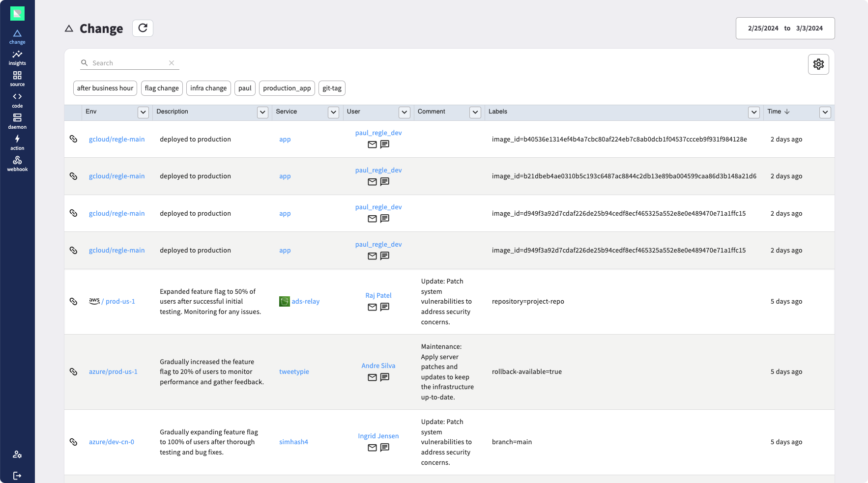Viewport: 868px width, 483px height.
Task: Copy link icon for the ads-relay row
Action: [x=73, y=301]
